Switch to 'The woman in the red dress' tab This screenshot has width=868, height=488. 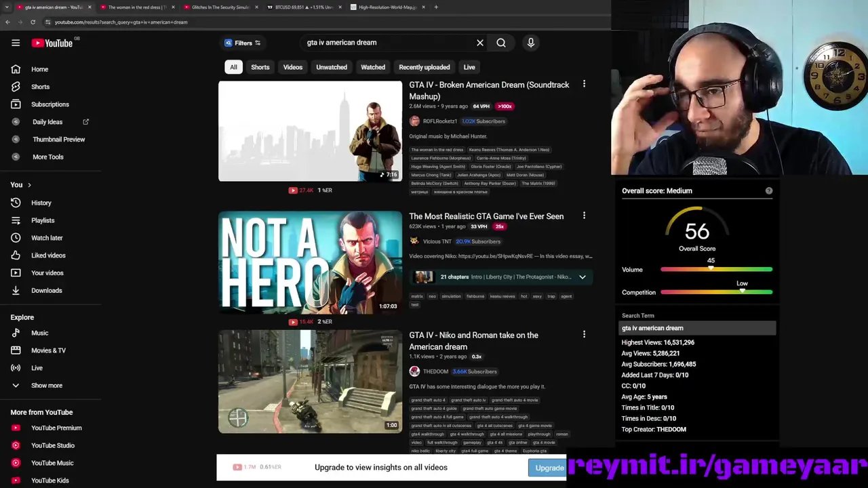click(x=137, y=7)
